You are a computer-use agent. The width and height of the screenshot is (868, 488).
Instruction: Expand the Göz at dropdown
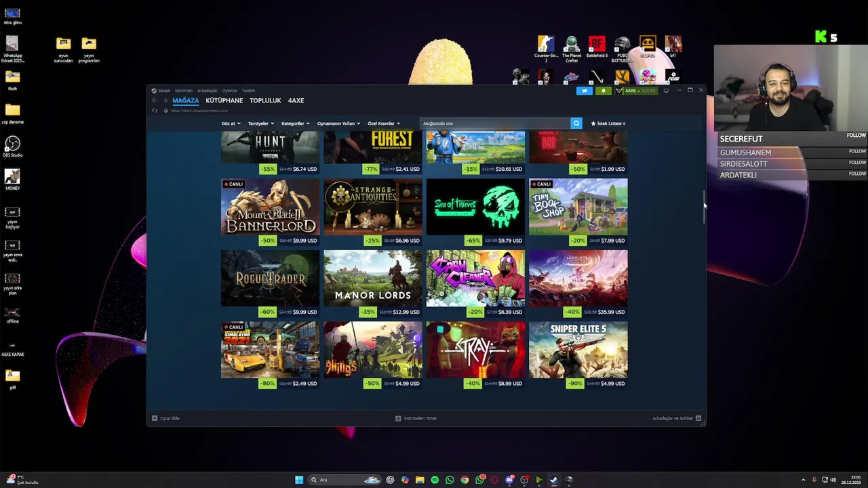pos(231,123)
